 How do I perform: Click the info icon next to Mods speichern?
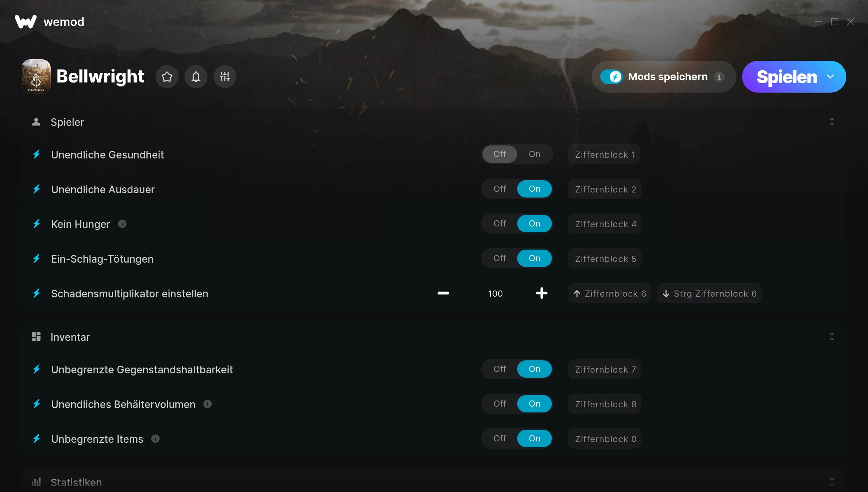[x=719, y=77]
